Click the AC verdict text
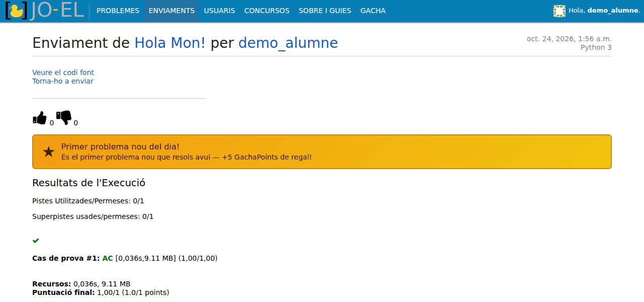Screen dimensions: 644x302 point(108,258)
